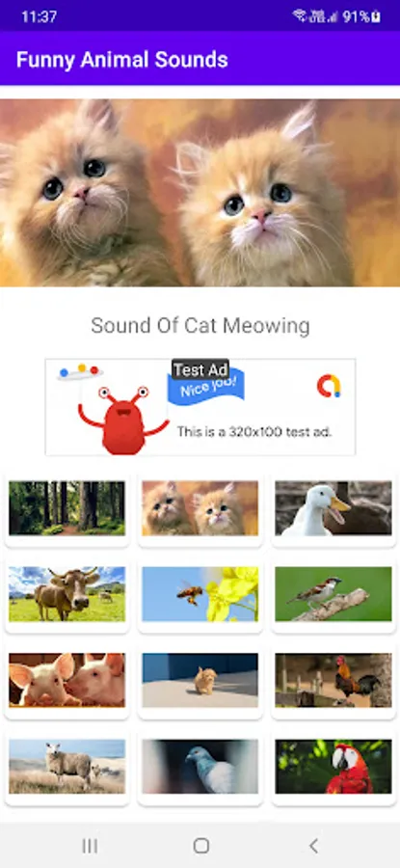Go back with the navigation arrow
This screenshot has height=868, width=400.
click(313, 845)
